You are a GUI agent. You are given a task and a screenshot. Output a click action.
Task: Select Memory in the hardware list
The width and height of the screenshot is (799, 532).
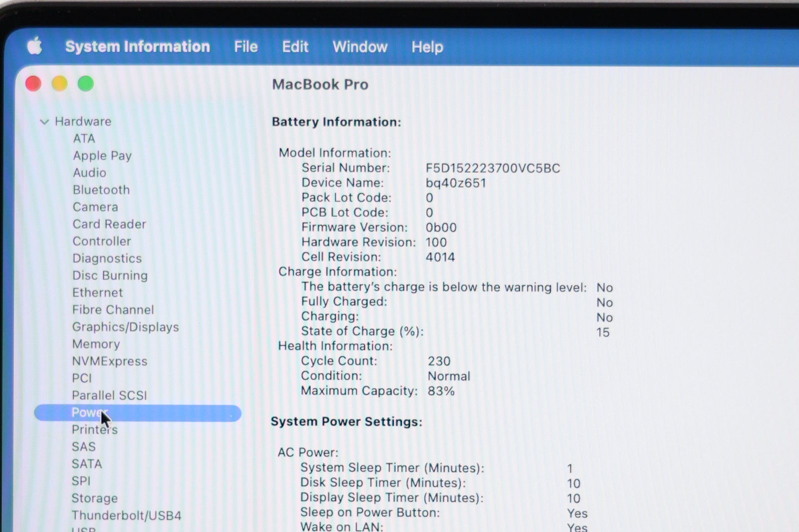pos(96,344)
